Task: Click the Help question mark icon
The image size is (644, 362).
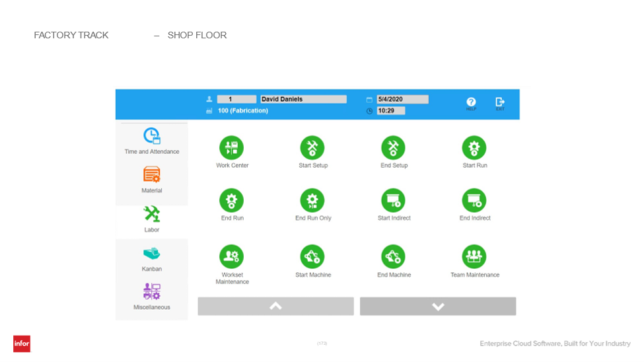Action: (x=471, y=102)
